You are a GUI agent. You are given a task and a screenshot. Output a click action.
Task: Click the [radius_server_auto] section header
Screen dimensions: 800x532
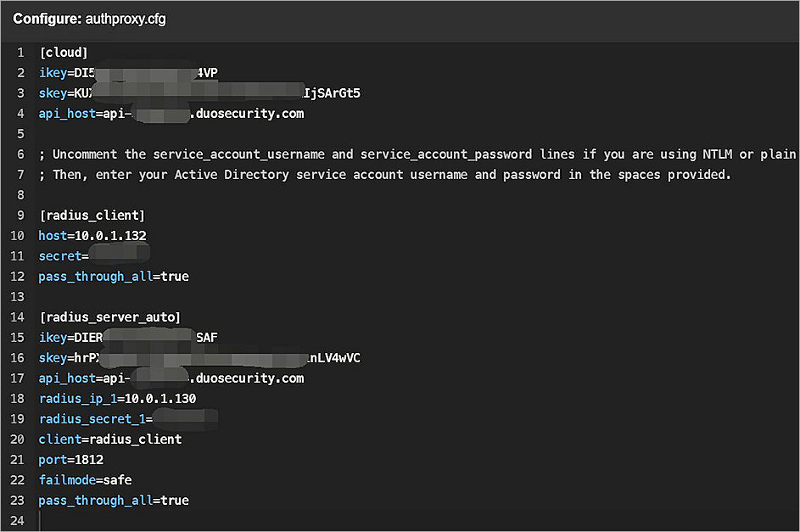[109, 317]
